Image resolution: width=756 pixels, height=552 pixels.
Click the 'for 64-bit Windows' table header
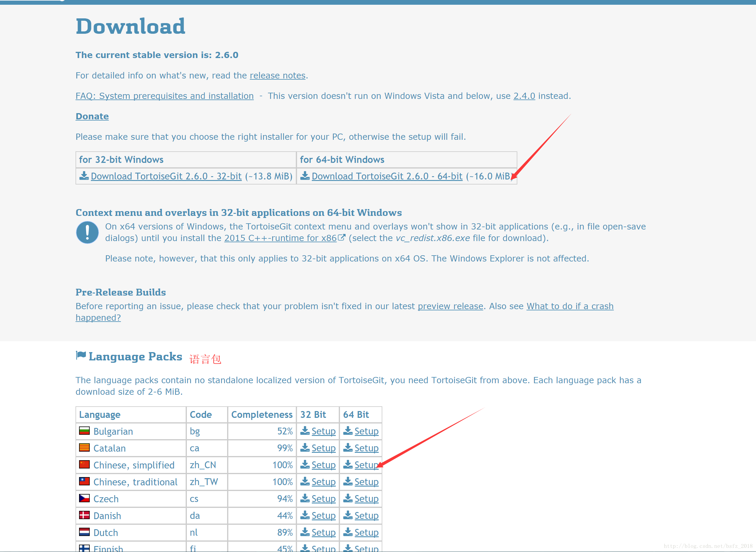(x=407, y=160)
